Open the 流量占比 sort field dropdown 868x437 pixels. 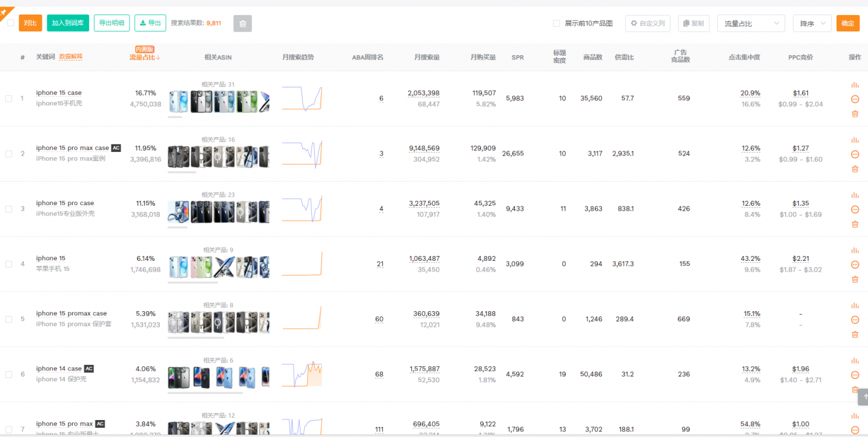(x=751, y=24)
